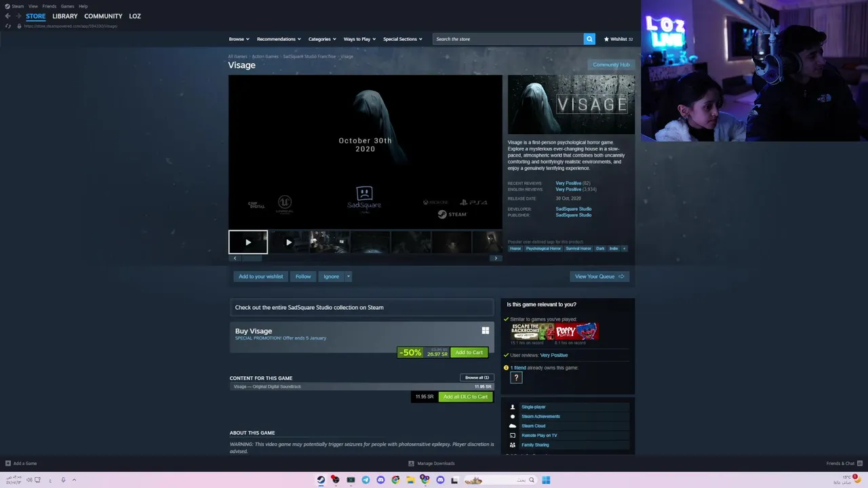Select the STORE tab
Image resolution: width=868 pixels, height=488 pixels.
(x=36, y=16)
